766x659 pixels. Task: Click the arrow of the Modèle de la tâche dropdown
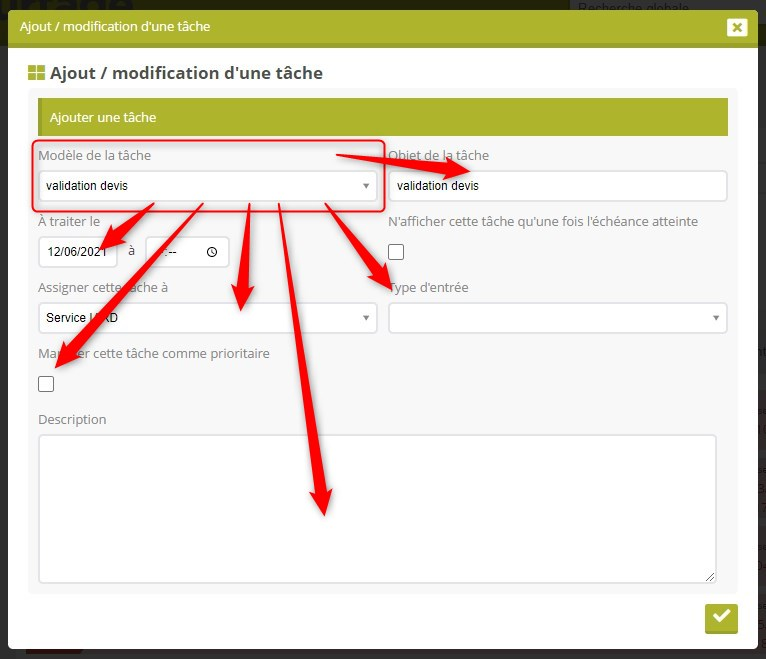tap(366, 185)
